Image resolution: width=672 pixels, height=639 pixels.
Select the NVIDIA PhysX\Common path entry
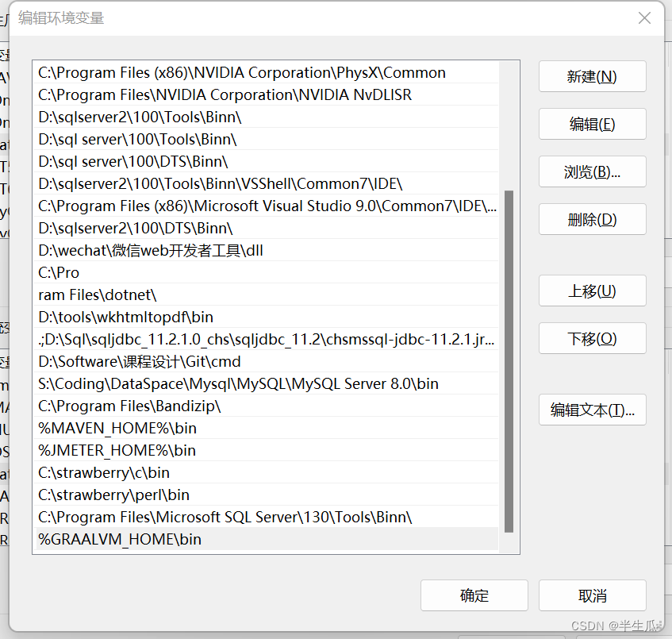[266, 72]
